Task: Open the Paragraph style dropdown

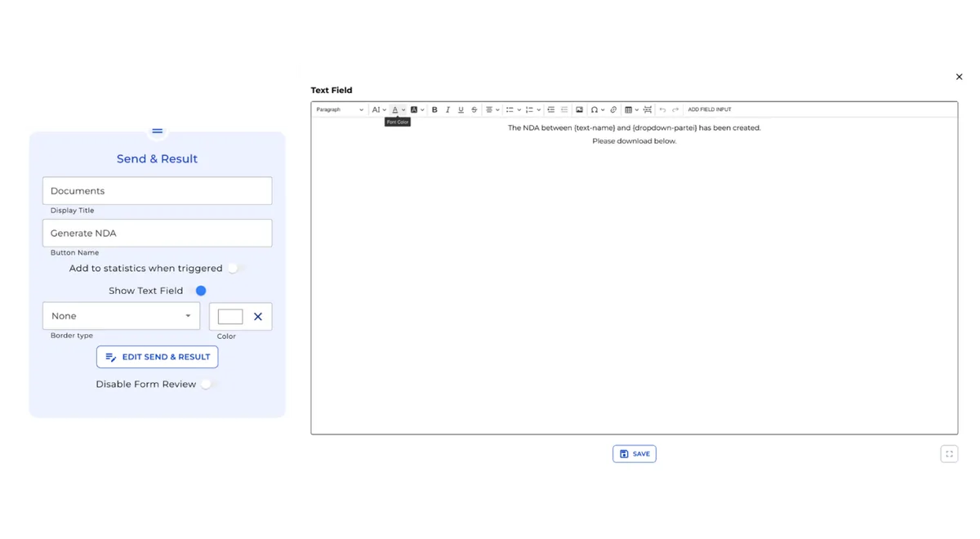Action: 340,109
